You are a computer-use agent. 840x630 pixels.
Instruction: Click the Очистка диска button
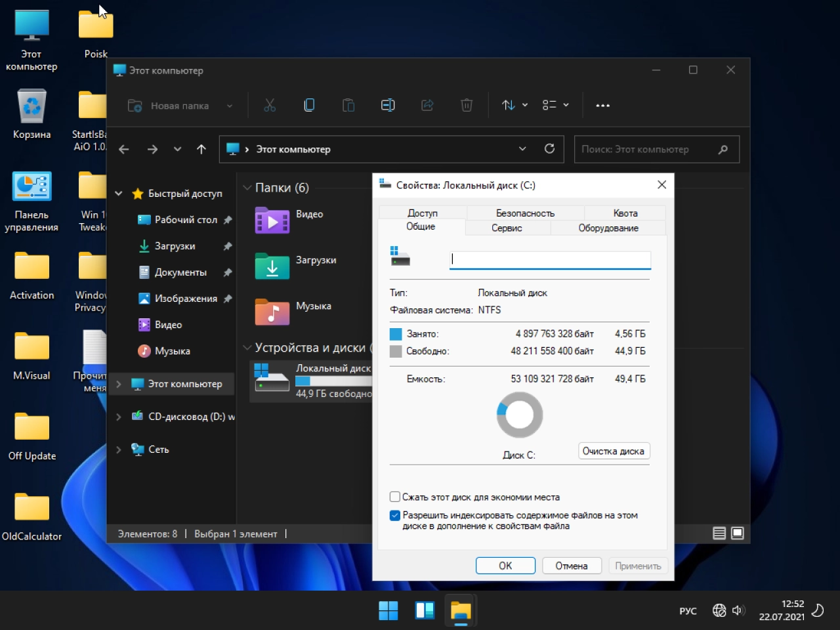pyautogui.click(x=614, y=451)
